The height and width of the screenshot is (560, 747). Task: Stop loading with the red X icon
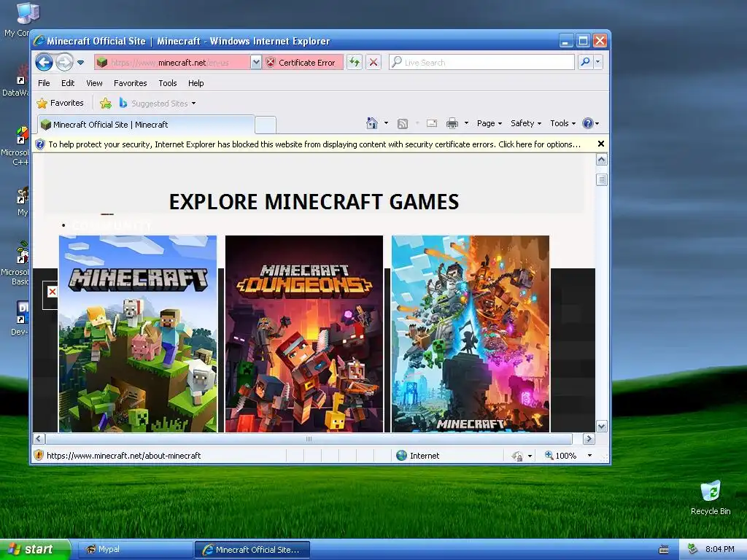373,63
